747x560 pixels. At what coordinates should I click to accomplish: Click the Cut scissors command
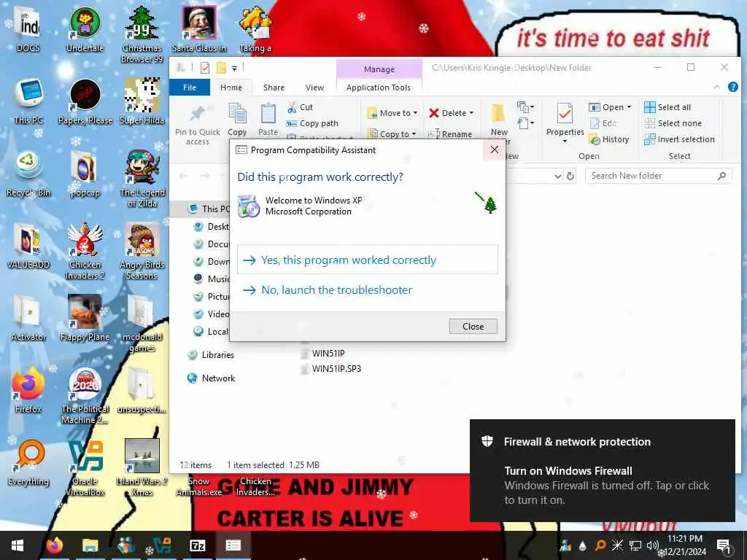tap(300, 107)
